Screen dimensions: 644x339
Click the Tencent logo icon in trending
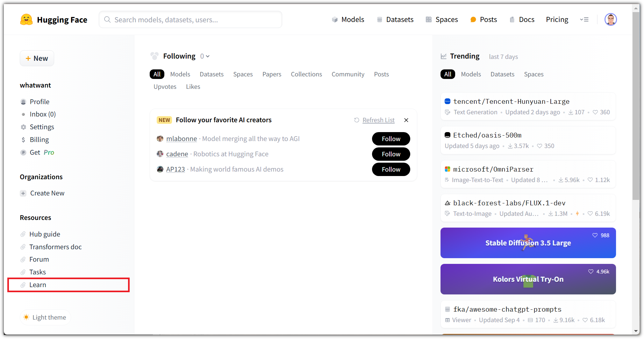[447, 102]
